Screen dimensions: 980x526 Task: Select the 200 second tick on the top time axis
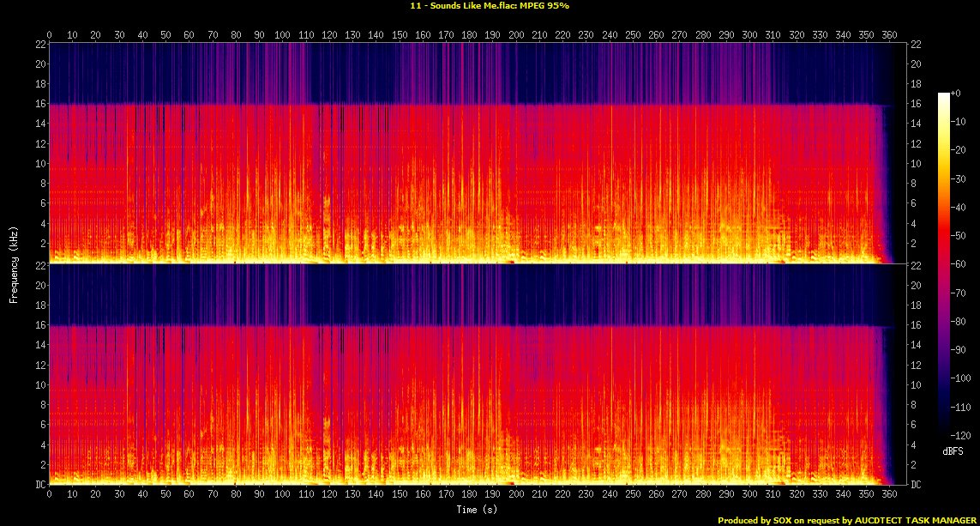[x=516, y=35]
